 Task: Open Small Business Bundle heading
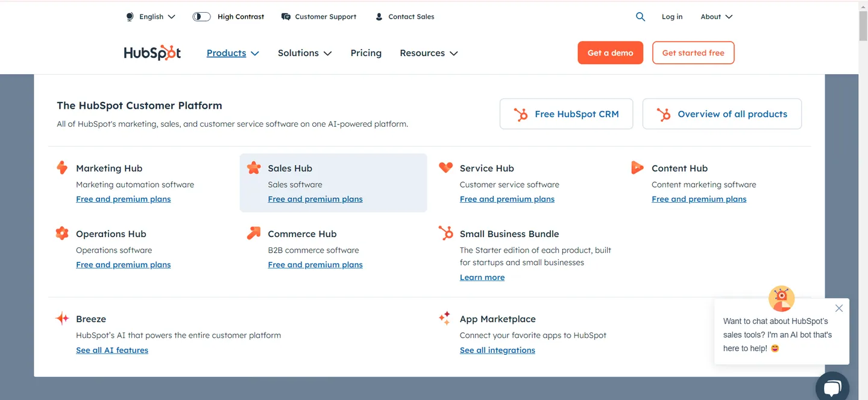(509, 234)
